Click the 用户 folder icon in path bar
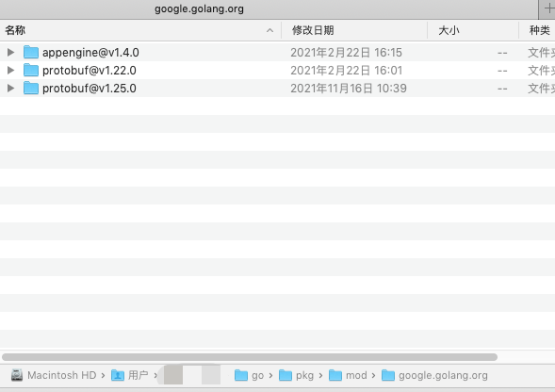 pyautogui.click(x=118, y=375)
